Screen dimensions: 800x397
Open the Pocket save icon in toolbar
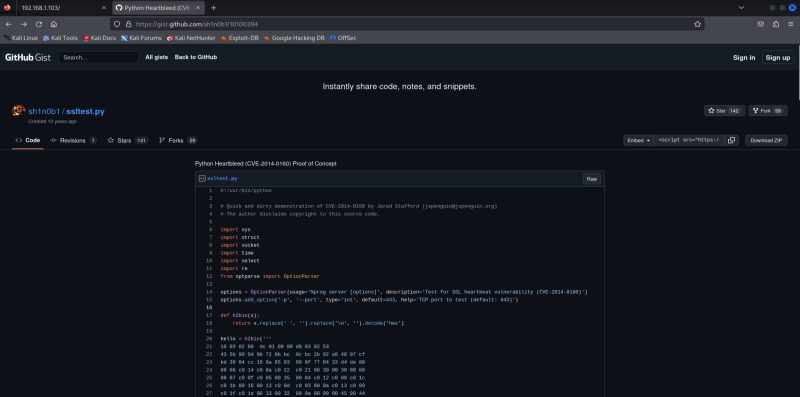(x=760, y=24)
